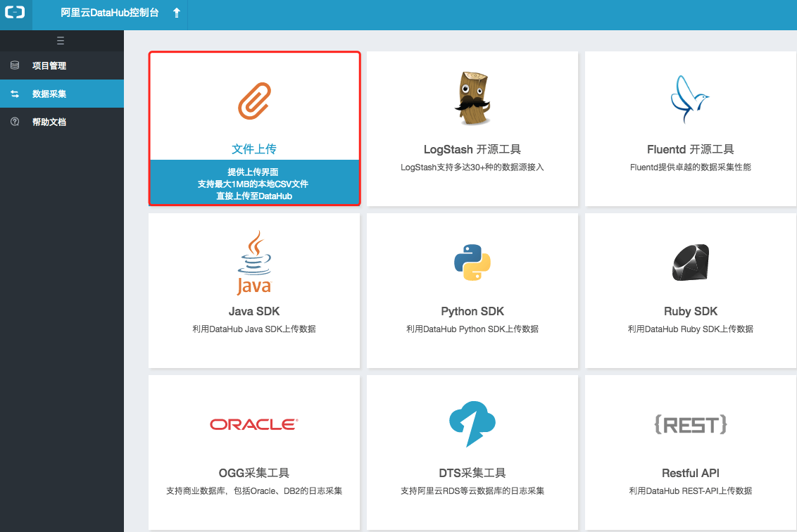797x532 pixels.
Task: Click the red Oracle logo
Action: (254, 424)
